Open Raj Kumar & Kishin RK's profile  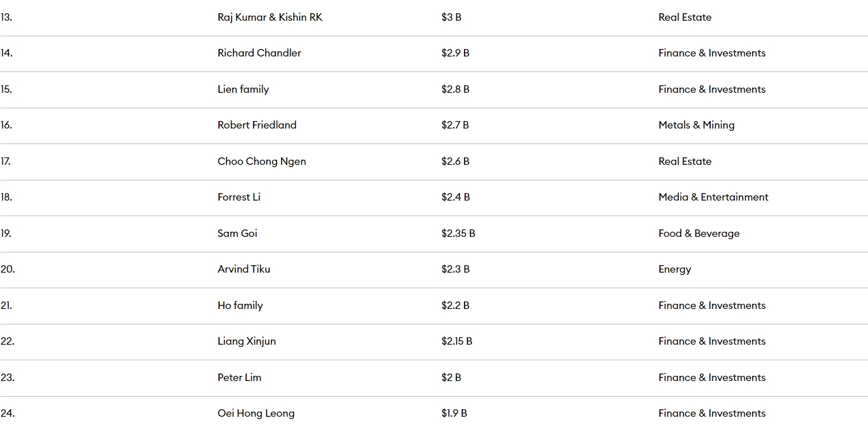270,17
